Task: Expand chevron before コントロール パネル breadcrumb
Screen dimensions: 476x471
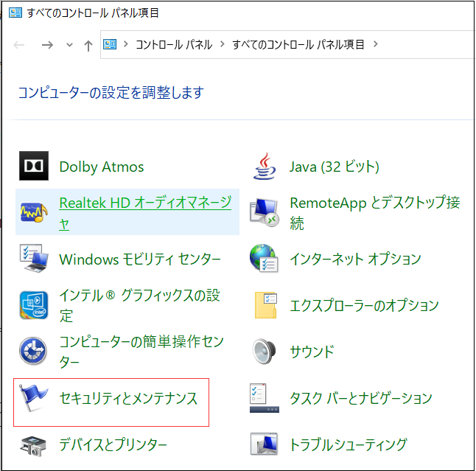Action: 126,44
